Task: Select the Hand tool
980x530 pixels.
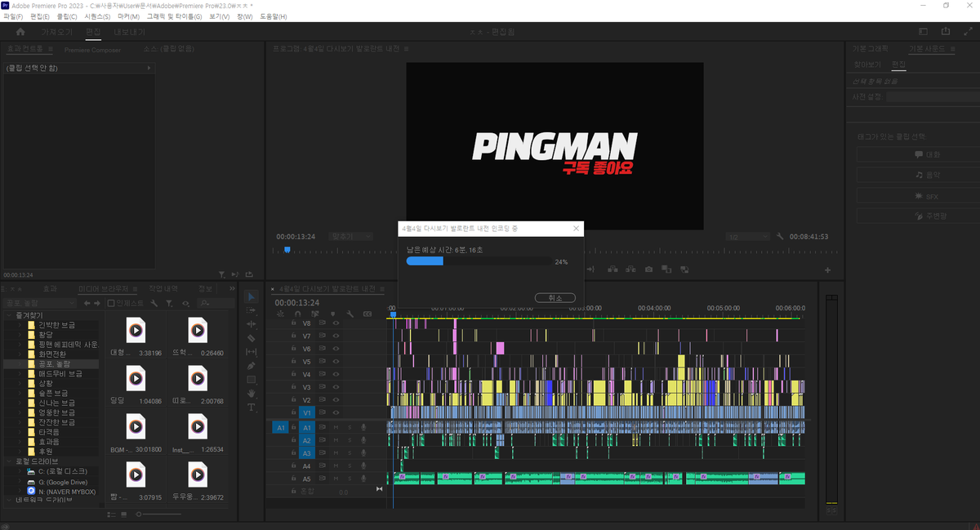Action: pyautogui.click(x=252, y=394)
